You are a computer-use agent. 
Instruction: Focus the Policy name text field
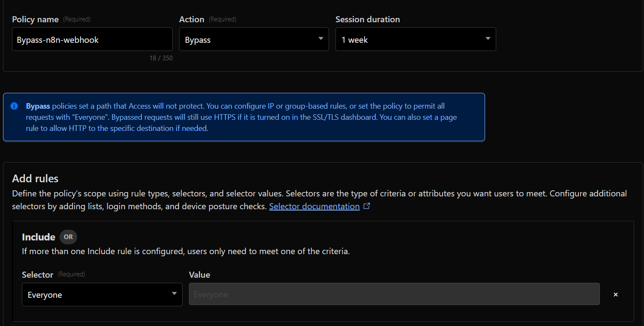[x=92, y=40]
